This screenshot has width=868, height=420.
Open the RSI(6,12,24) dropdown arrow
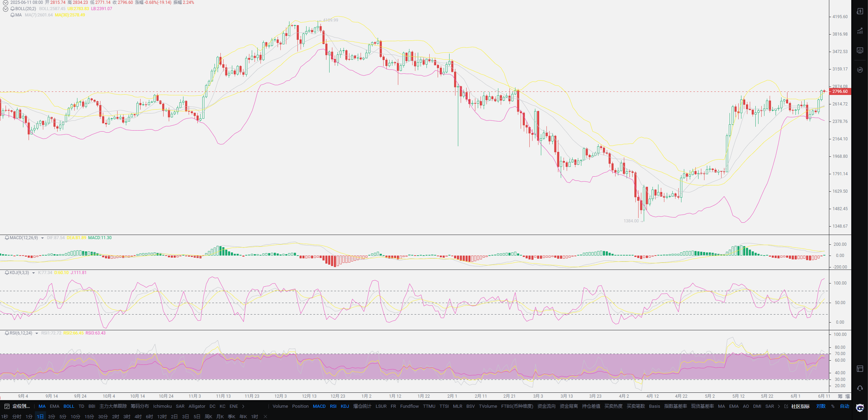(x=37, y=333)
